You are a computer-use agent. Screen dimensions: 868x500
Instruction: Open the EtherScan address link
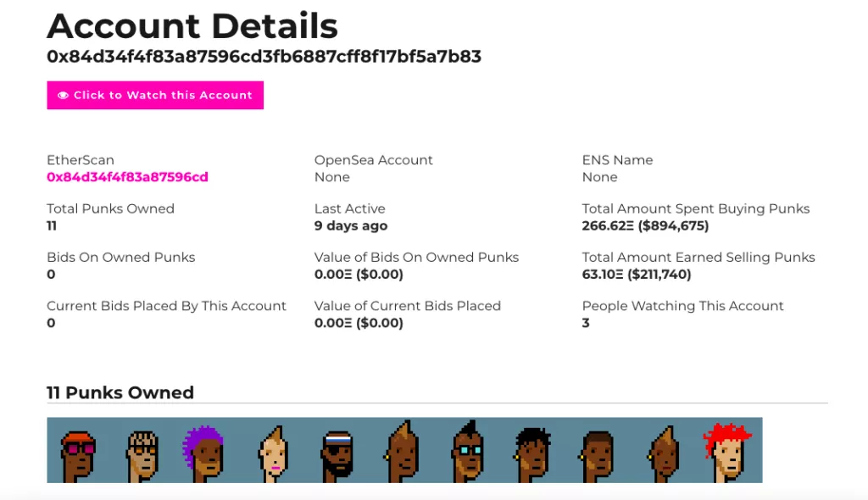(127, 177)
